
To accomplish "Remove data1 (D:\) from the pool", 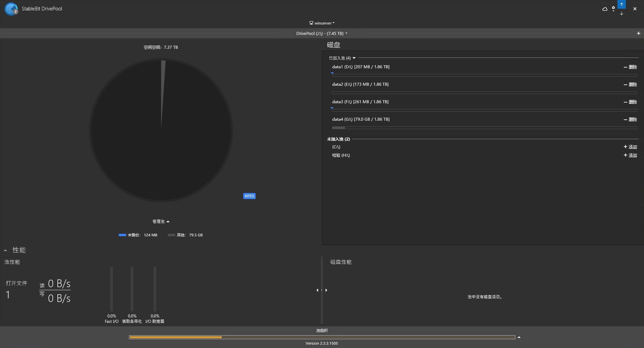I will [x=630, y=67].
